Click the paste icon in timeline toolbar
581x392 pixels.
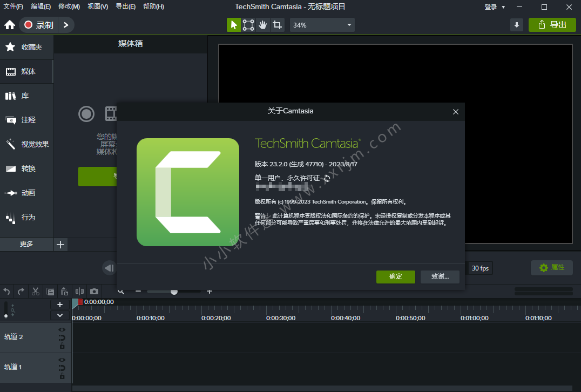pos(64,292)
